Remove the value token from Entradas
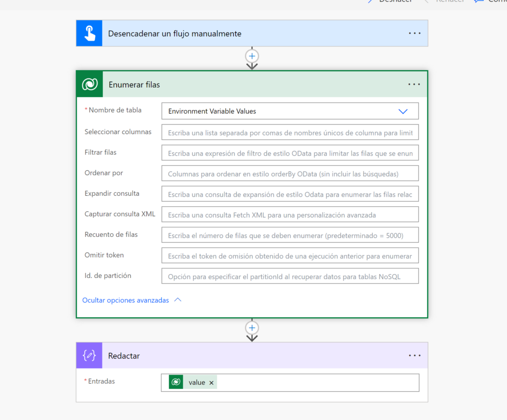 pos(211,382)
